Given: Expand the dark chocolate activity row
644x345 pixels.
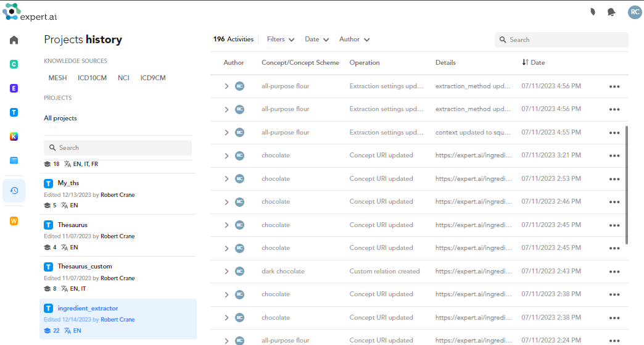Looking at the screenshot, I should coord(227,272).
